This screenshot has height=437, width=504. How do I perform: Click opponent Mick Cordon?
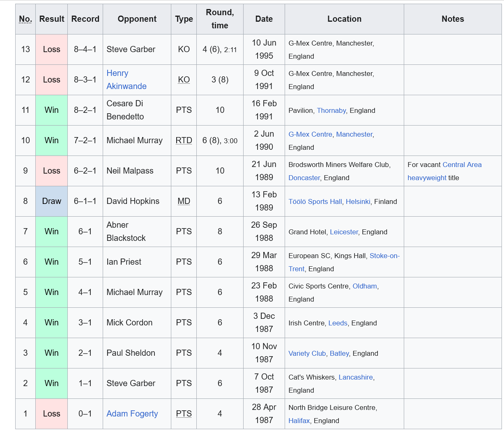tap(129, 323)
